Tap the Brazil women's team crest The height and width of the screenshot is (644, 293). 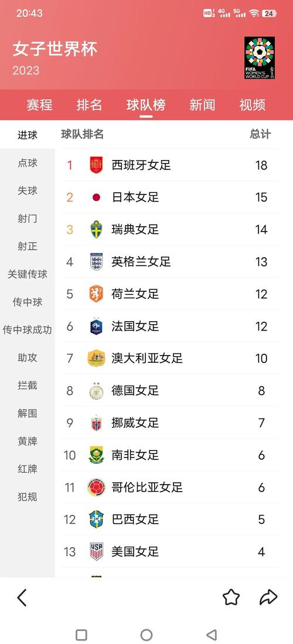tap(96, 520)
